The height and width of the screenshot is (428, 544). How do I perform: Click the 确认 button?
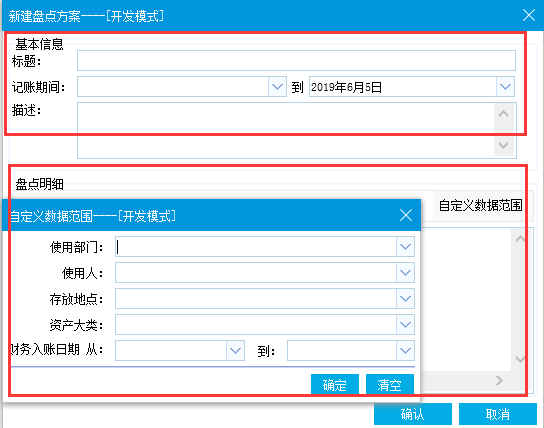pos(413,414)
